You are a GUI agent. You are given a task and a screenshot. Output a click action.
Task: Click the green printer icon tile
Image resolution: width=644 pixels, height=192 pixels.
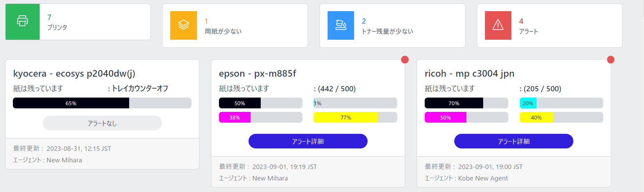tap(23, 22)
